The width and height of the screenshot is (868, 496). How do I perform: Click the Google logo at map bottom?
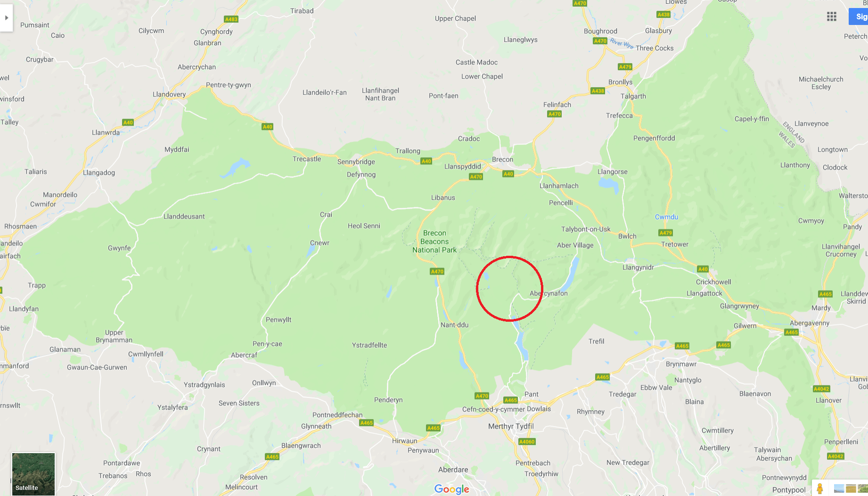[x=452, y=489]
